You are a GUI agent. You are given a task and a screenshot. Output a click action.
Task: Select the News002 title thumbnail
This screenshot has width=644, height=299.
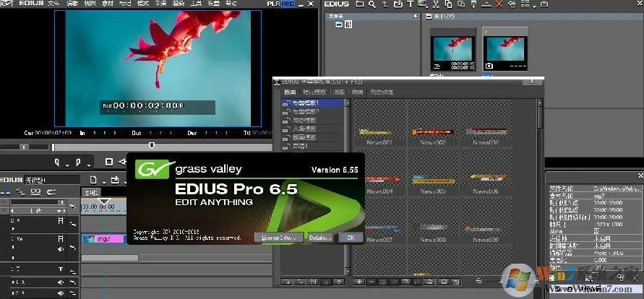pyautogui.click(x=432, y=132)
